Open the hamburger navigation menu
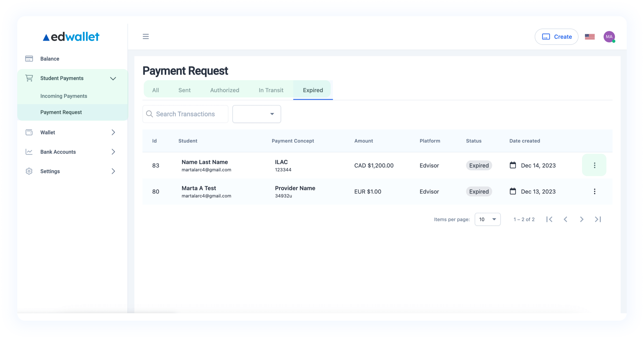 coord(146,36)
